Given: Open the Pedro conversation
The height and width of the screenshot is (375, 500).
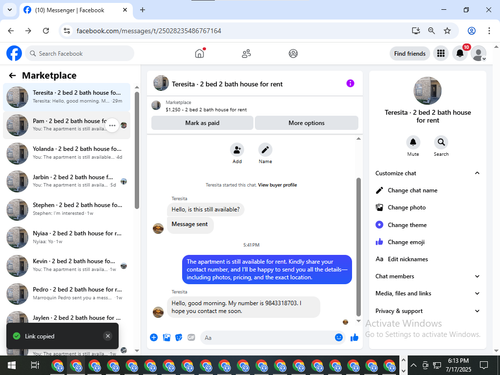Looking at the screenshot, I should click(67, 293).
